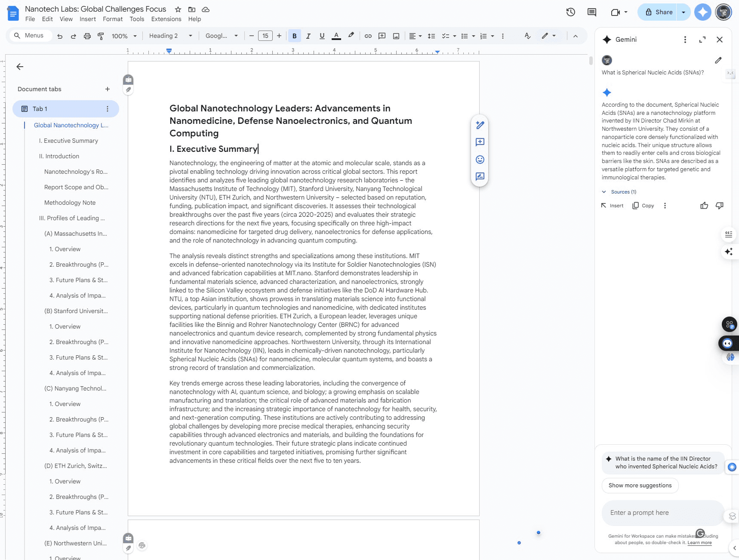
Task: Start a video call with camera icon
Action: click(616, 12)
